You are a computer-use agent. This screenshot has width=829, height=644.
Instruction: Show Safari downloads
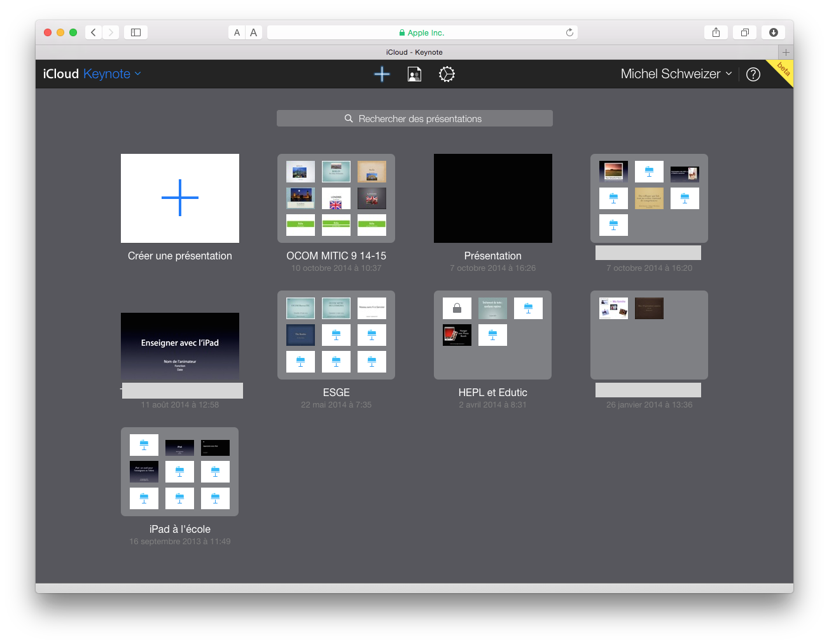point(773,32)
